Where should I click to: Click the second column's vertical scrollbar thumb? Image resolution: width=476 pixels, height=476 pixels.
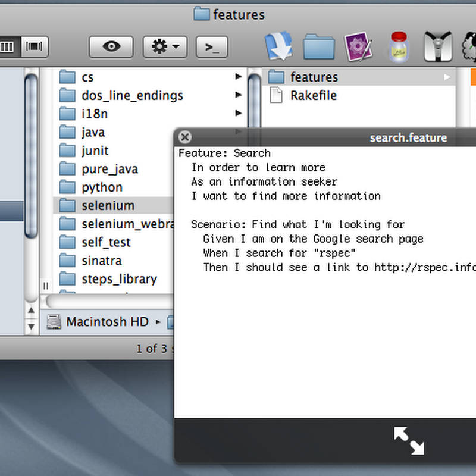pos(255,100)
